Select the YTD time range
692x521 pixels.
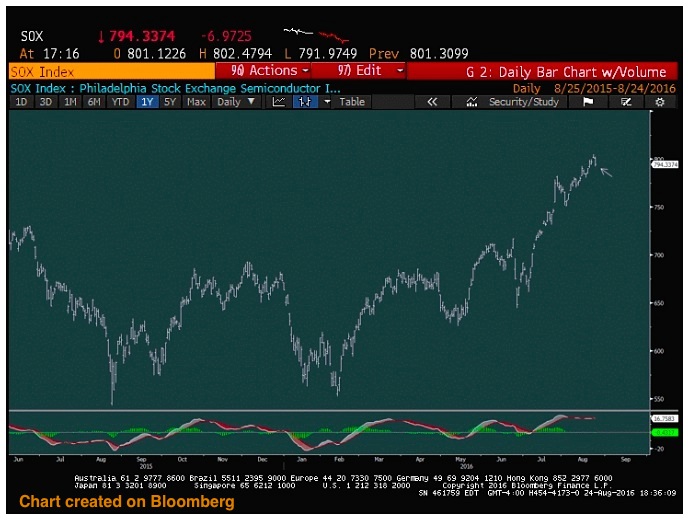pos(120,102)
